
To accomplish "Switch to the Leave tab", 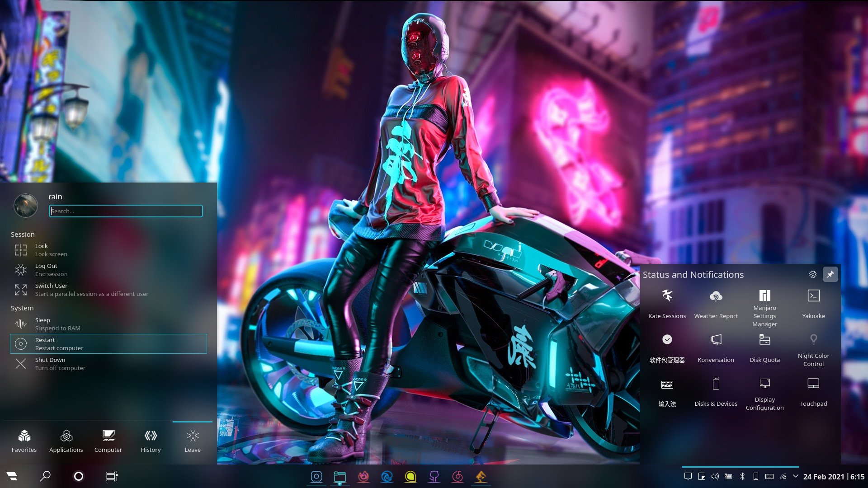I will click(x=193, y=441).
